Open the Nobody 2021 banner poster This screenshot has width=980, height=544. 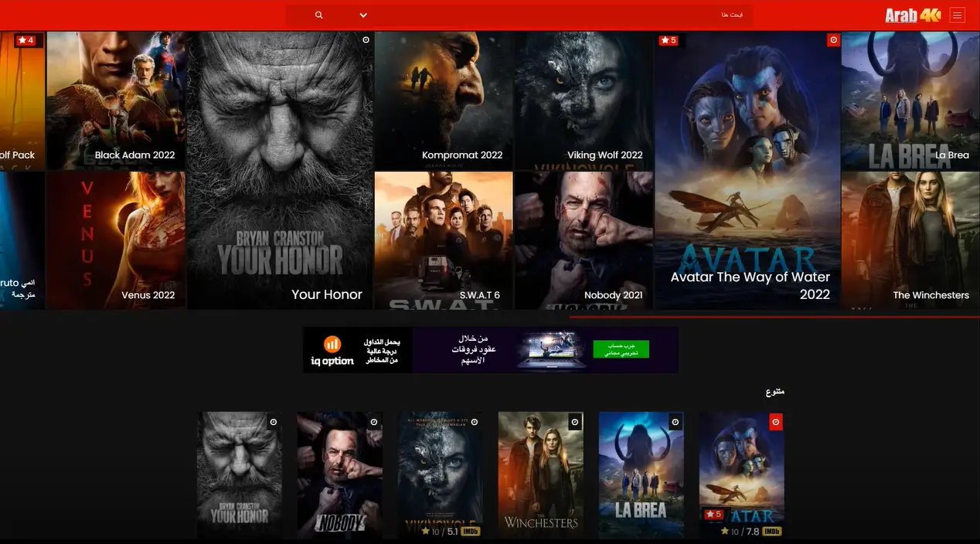click(584, 240)
